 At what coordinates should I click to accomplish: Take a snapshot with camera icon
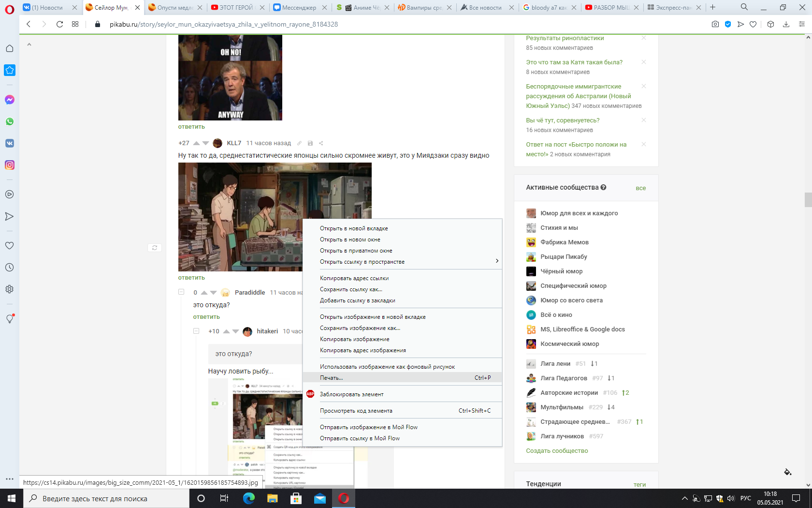tap(715, 24)
